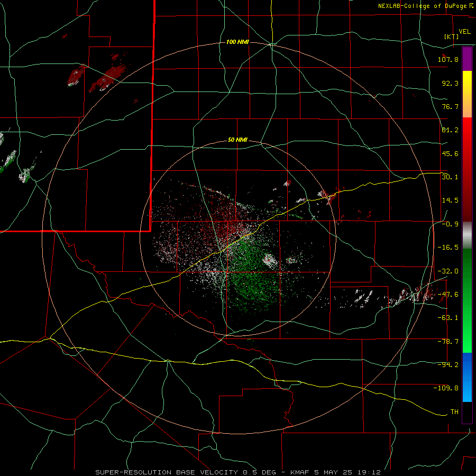The height and width of the screenshot is (476, 476).
Task: Click the [KT] units label
Action: point(452,36)
